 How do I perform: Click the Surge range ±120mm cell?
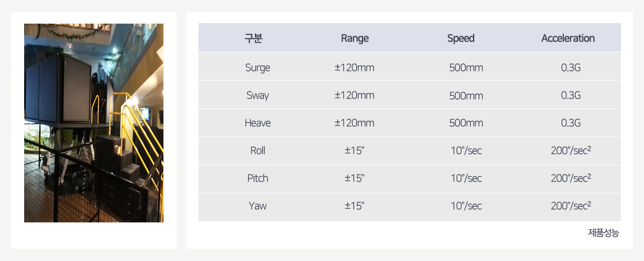pyautogui.click(x=355, y=67)
